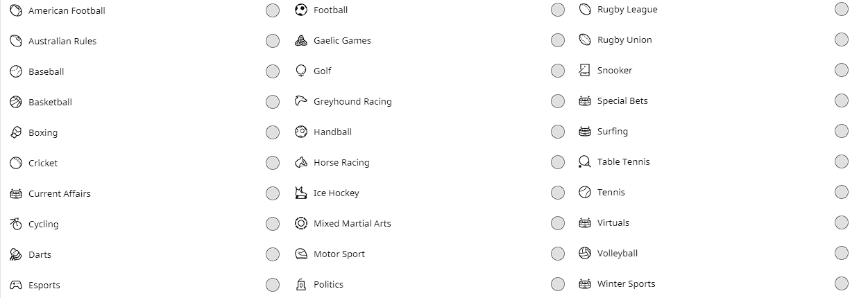Click the Ice Hockey skate icon
Image resolution: width=868 pixels, height=298 pixels.
click(x=300, y=193)
